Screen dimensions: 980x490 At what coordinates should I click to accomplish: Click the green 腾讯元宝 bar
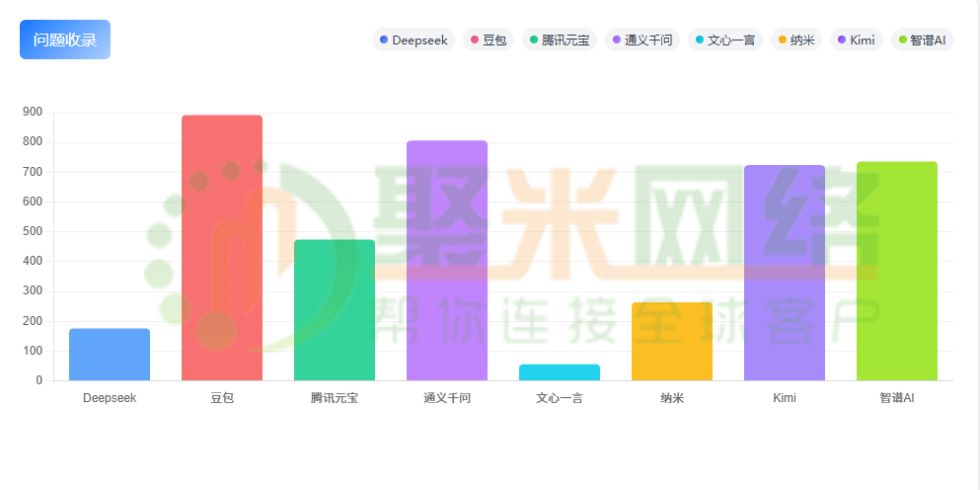tap(335, 310)
